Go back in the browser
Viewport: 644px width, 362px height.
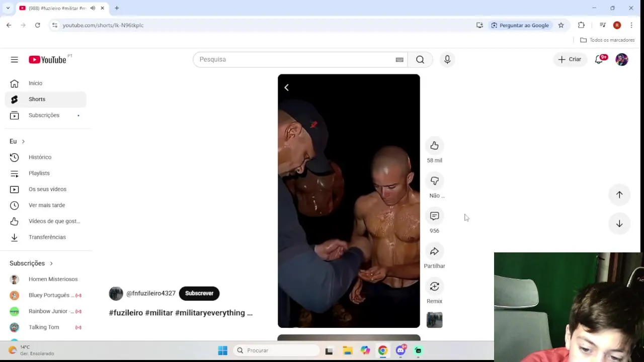click(9, 25)
